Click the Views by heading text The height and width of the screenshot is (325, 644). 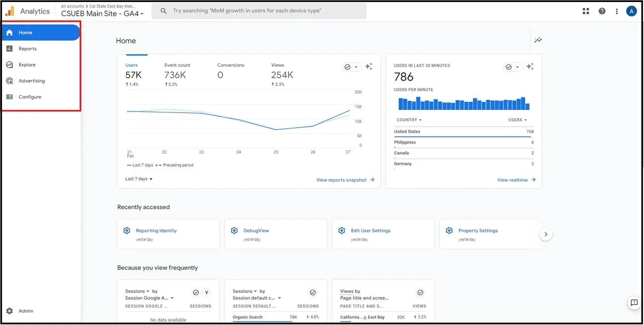pos(350,291)
